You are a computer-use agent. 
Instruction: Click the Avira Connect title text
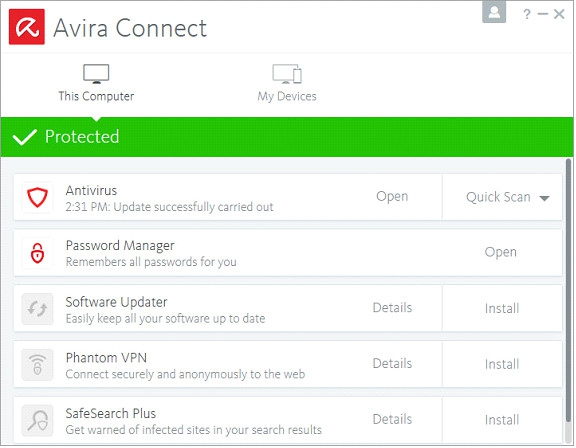[130, 28]
